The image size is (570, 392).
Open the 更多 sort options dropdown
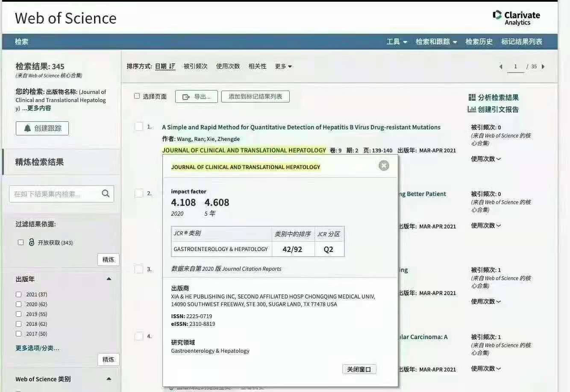click(x=283, y=66)
